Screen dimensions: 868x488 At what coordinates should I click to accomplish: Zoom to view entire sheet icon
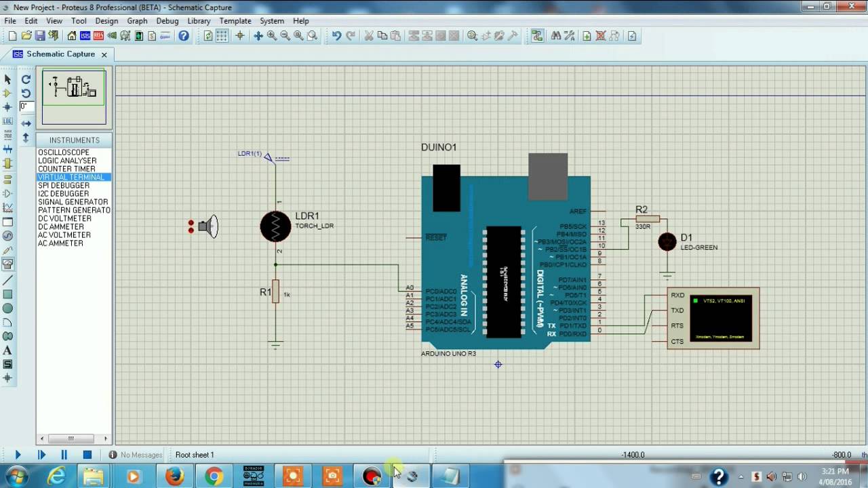[x=299, y=36]
